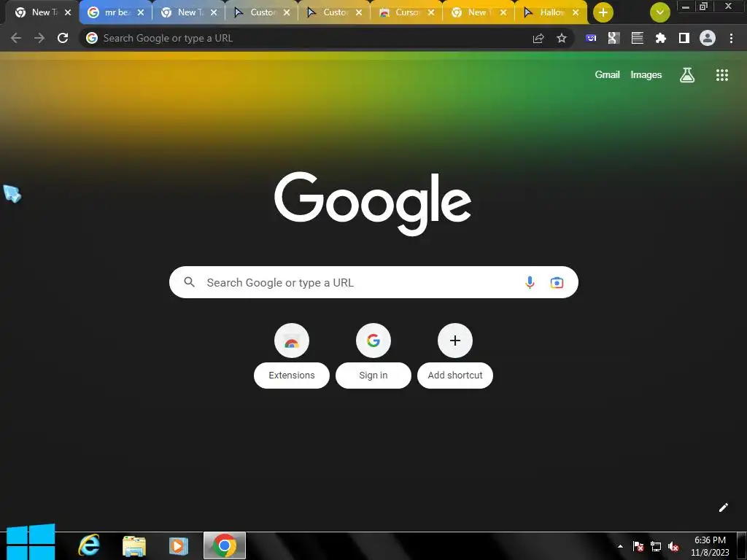Open the network status tray icon
Viewport: 747px width, 560px height.
click(656, 546)
